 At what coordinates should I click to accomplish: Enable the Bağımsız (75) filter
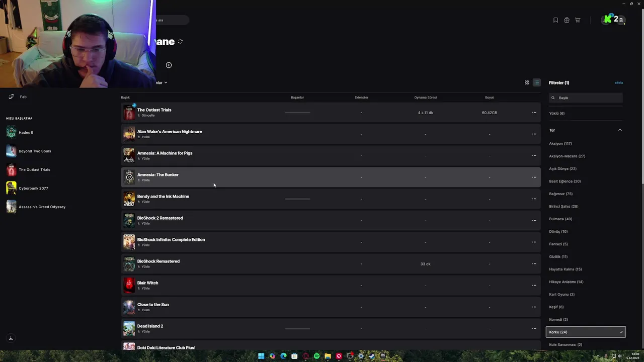click(561, 194)
